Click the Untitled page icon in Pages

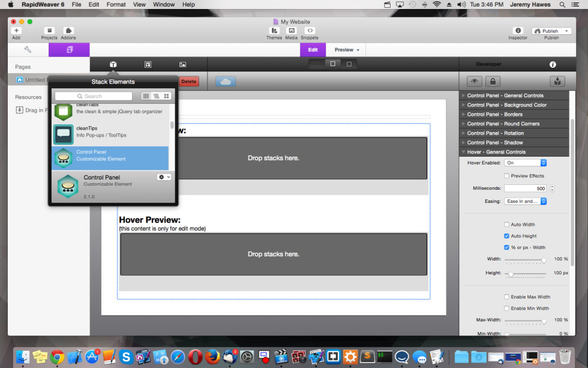pos(19,80)
